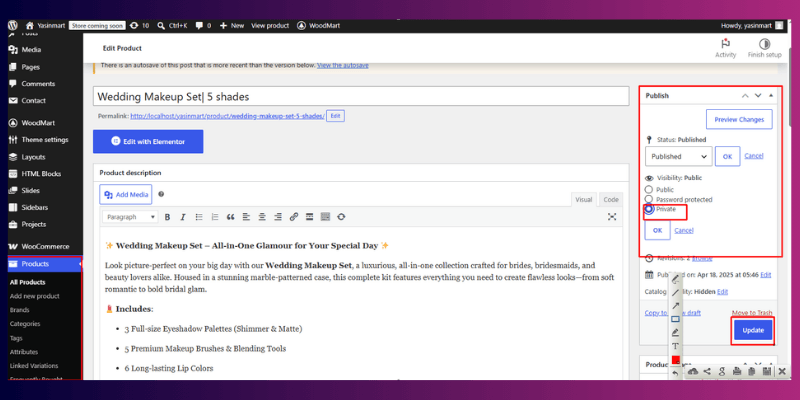Open the Finish setup icon
The width and height of the screenshot is (800, 400).
point(764,48)
